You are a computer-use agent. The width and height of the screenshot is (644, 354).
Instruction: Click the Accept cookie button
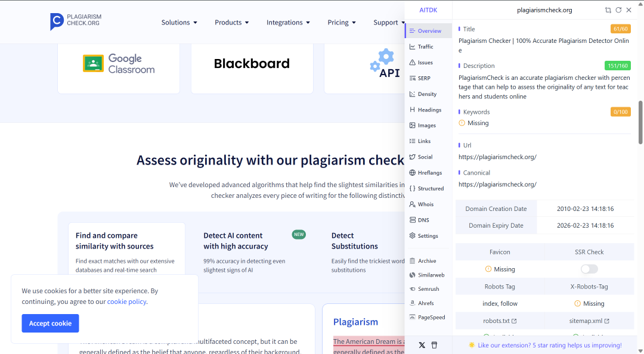click(x=50, y=323)
